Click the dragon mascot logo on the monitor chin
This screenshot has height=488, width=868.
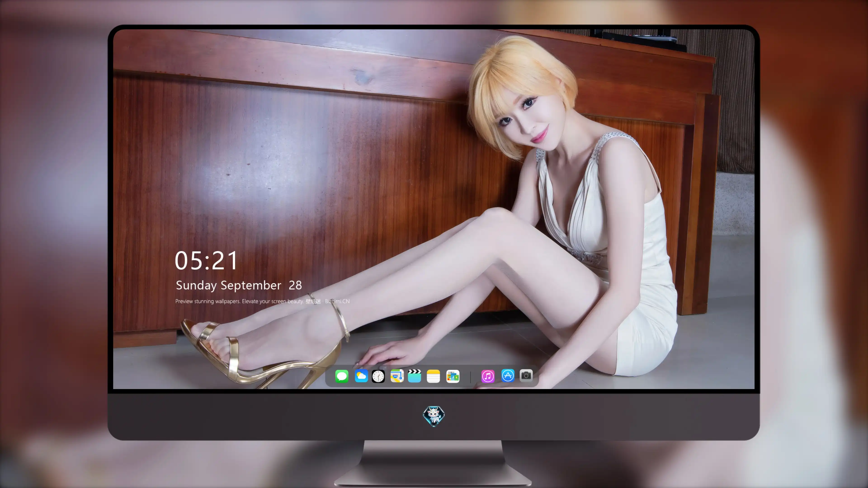click(434, 416)
